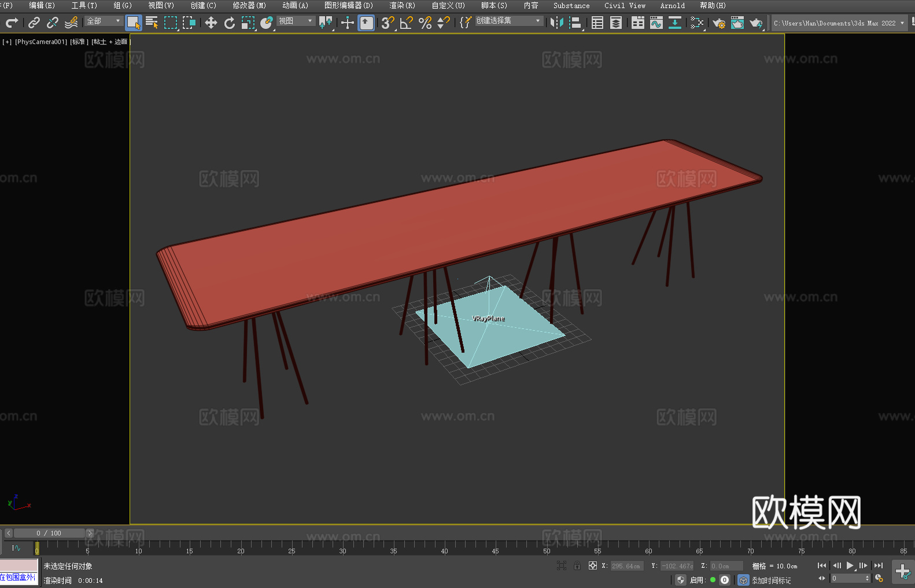Toggle Keyboard Shortcut Override icon
The image size is (915, 588).
366,23
